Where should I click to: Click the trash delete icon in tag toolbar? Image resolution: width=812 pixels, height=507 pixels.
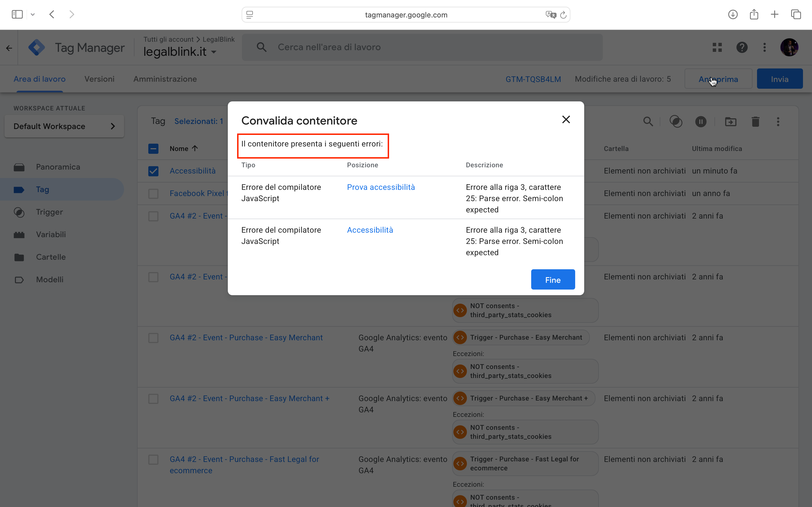[x=755, y=121]
